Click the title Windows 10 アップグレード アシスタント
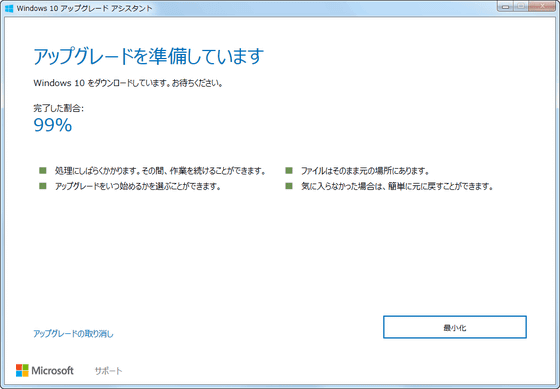This screenshot has width=560, height=389. coord(84,8)
